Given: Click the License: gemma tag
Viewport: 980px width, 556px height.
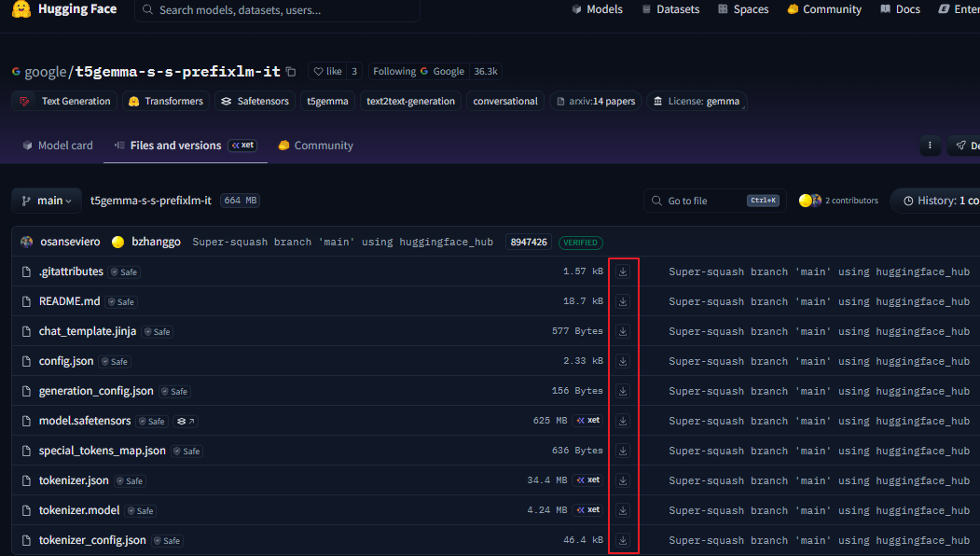Looking at the screenshot, I should pos(697,102).
